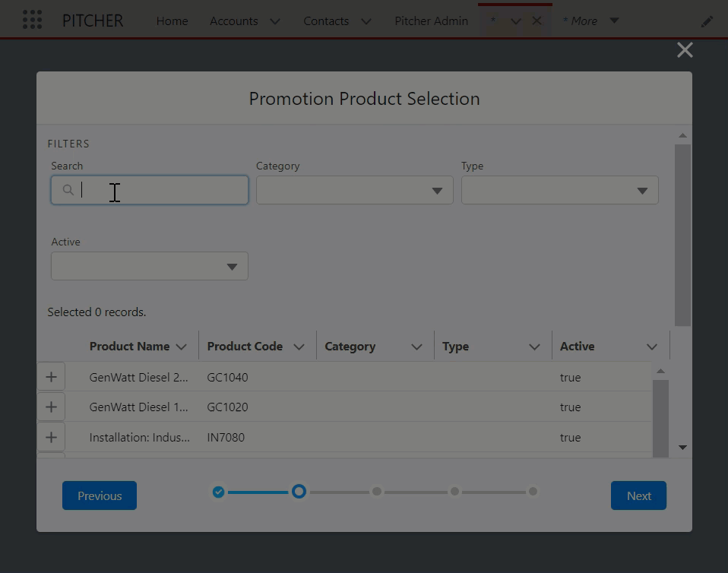This screenshot has height=573, width=728.
Task: Open Product Code column chevron menu
Action: pyautogui.click(x=299, y=347)
